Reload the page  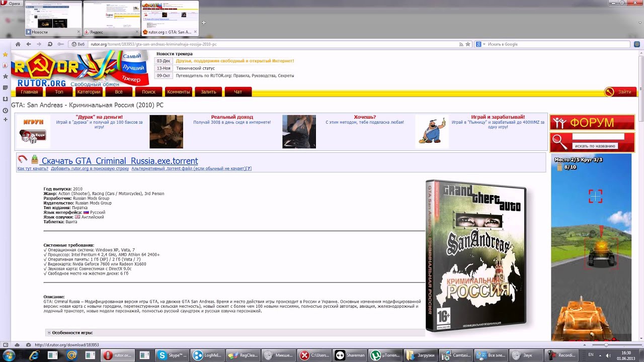pos(50,44)
